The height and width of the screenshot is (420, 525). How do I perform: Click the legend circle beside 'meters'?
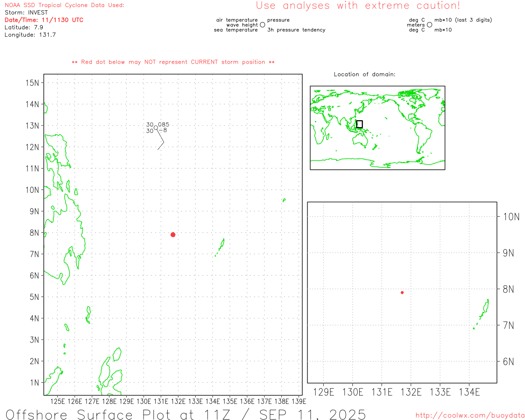(429, 25)
